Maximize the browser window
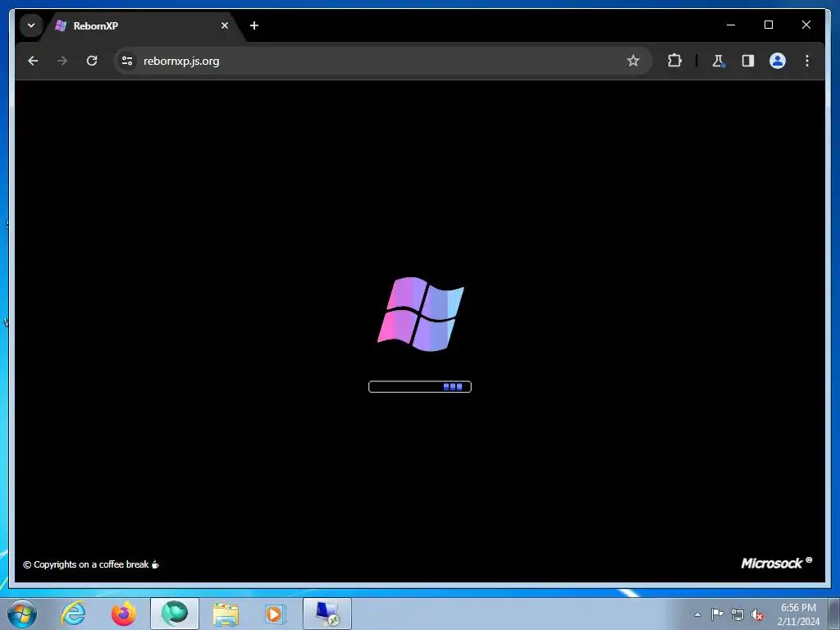The image size is (840, 630). (x=768, y=25)
